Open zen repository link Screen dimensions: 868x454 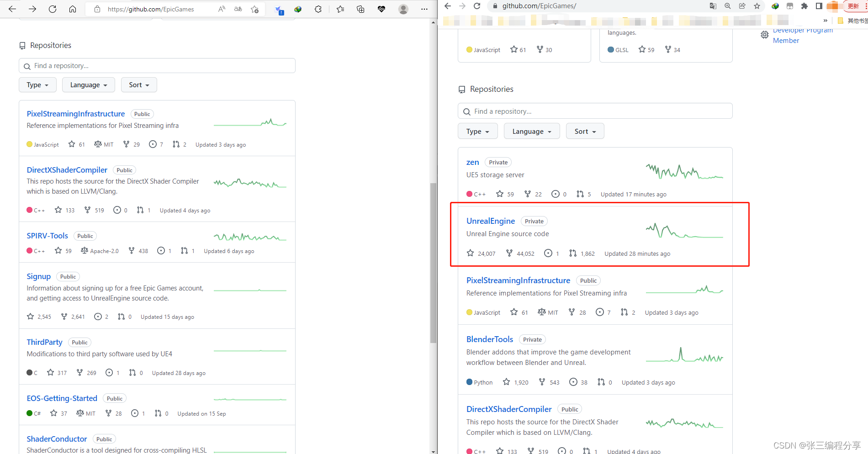[473, 162]
